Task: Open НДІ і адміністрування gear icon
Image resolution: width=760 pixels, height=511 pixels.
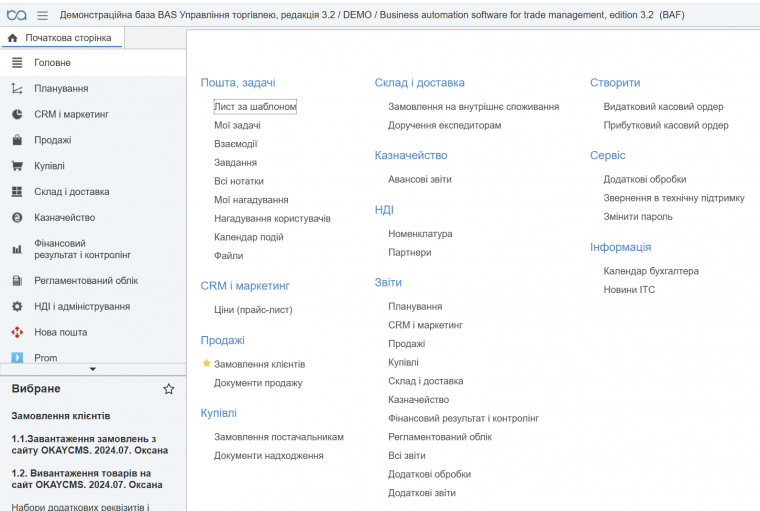Action: pos(17,306)
